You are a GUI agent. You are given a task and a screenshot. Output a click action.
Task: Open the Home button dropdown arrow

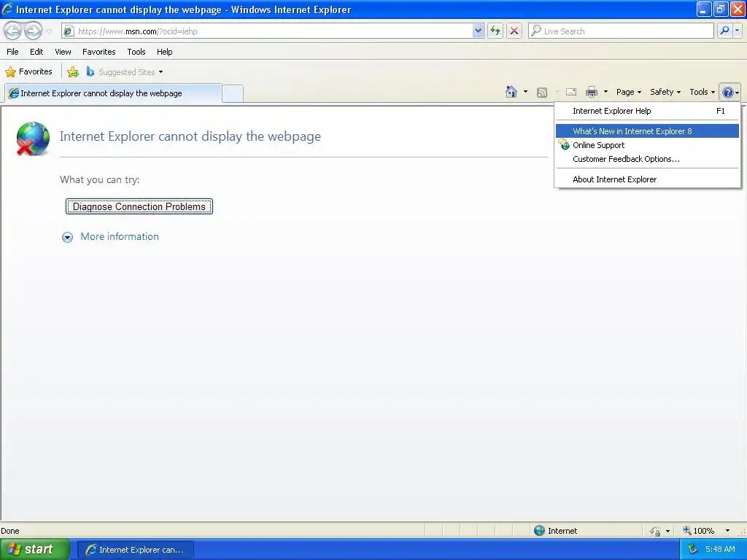(525, 92)
